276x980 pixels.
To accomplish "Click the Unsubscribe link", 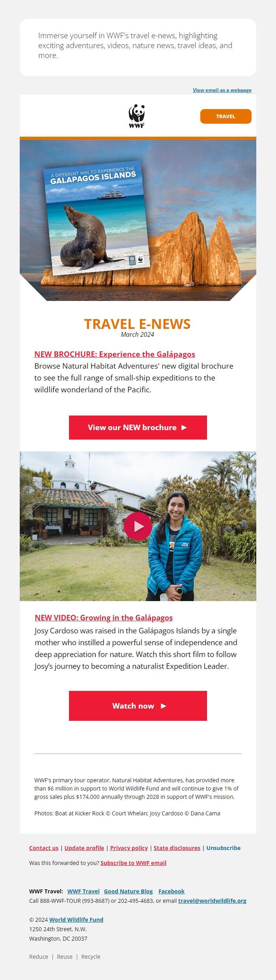I will coord(224,848).
